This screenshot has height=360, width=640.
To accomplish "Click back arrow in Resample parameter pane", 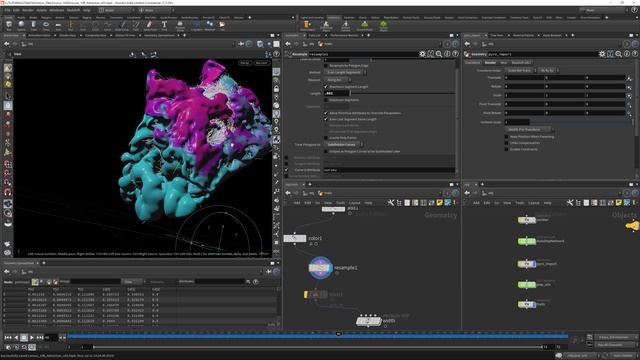I will click(288, 44).
